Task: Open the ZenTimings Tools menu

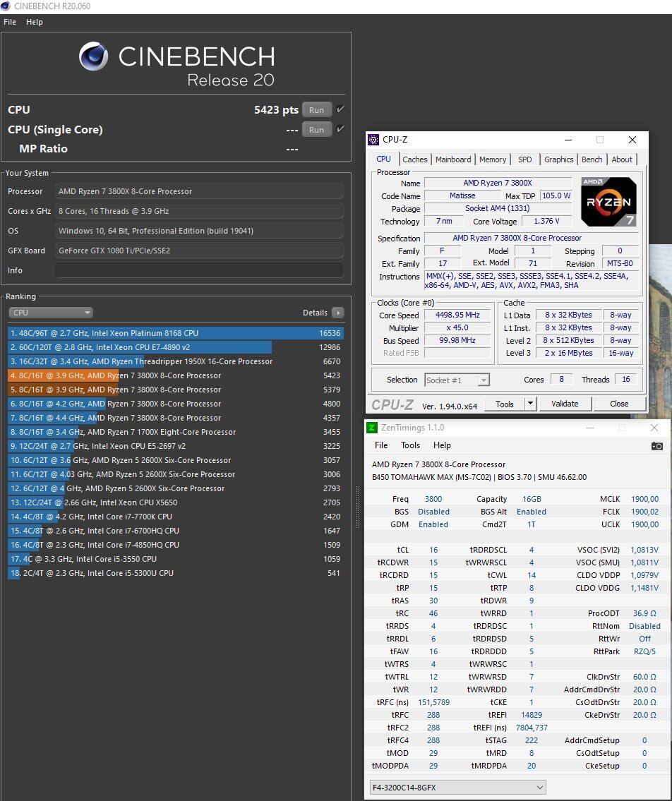Action: pos(410,445)
